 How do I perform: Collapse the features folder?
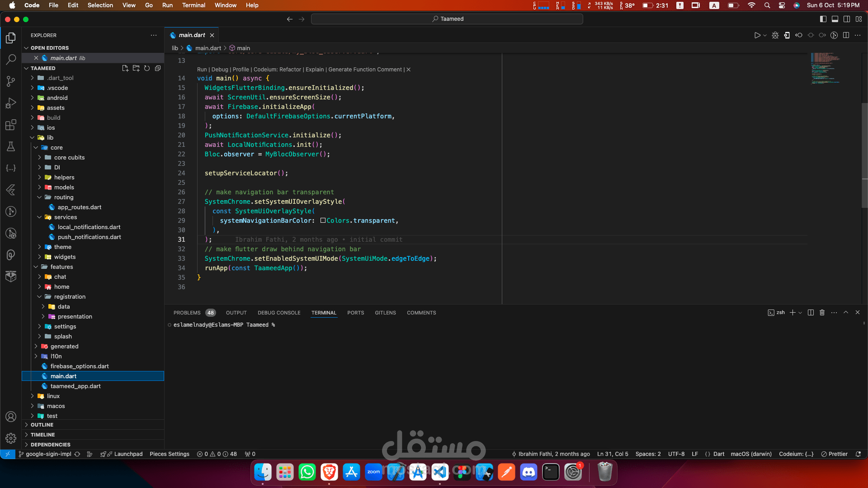(61, 267)
